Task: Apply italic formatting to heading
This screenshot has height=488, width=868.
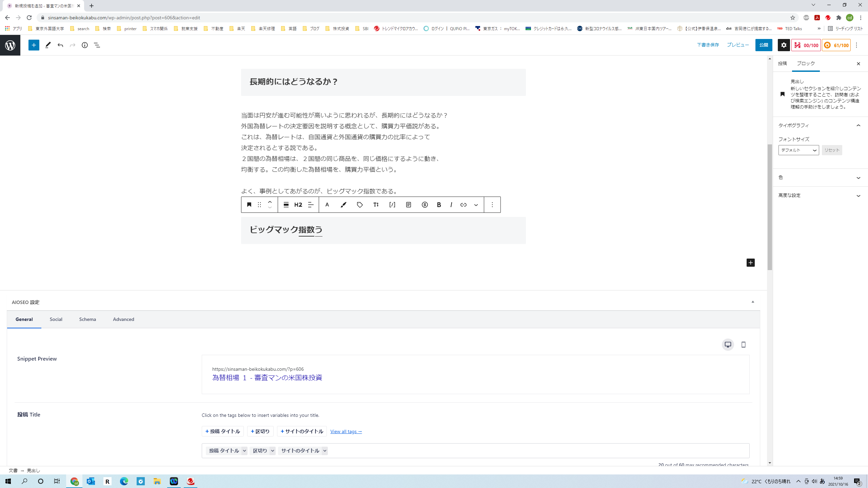Action: click(x=451, y=205)
